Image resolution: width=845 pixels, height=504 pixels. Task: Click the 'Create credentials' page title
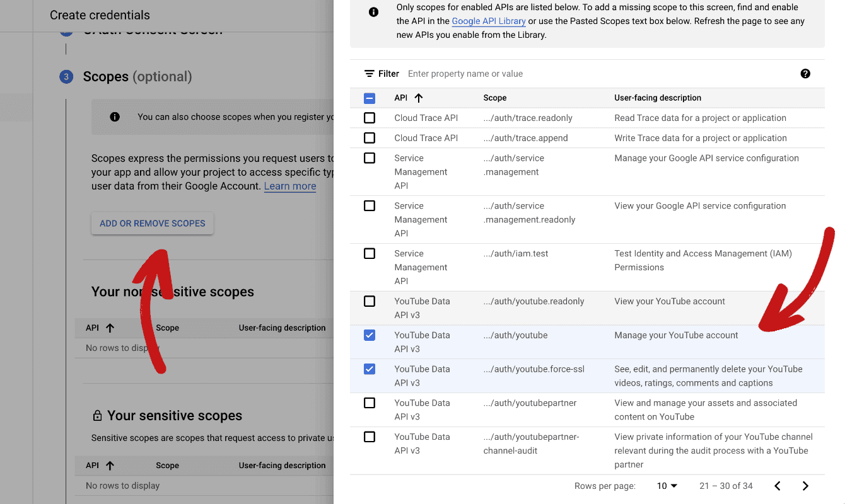100,15
